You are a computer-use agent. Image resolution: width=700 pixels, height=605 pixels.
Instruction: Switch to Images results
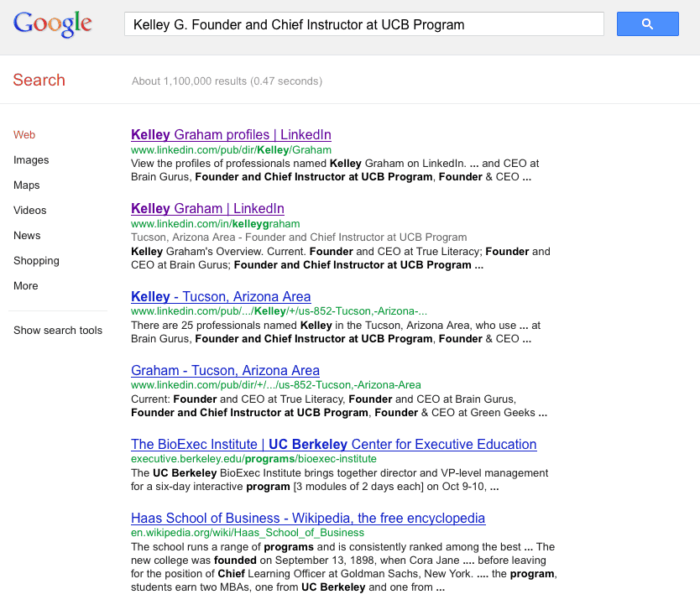(31, 159)
